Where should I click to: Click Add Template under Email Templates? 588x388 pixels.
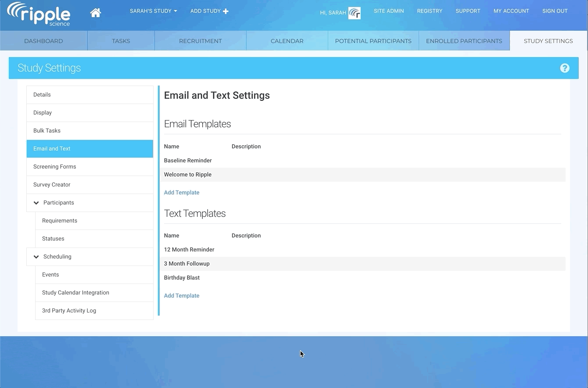(182, 192)
